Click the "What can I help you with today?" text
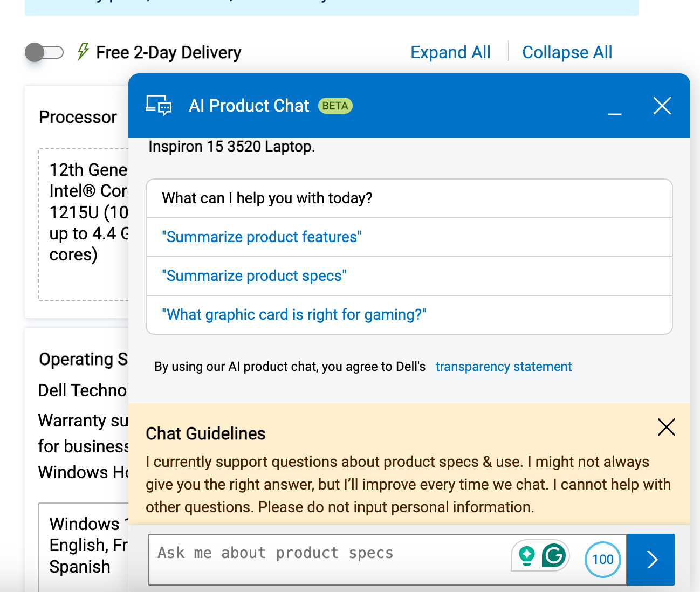This screenshot has width=700, height=592. [x=267, y=198]
